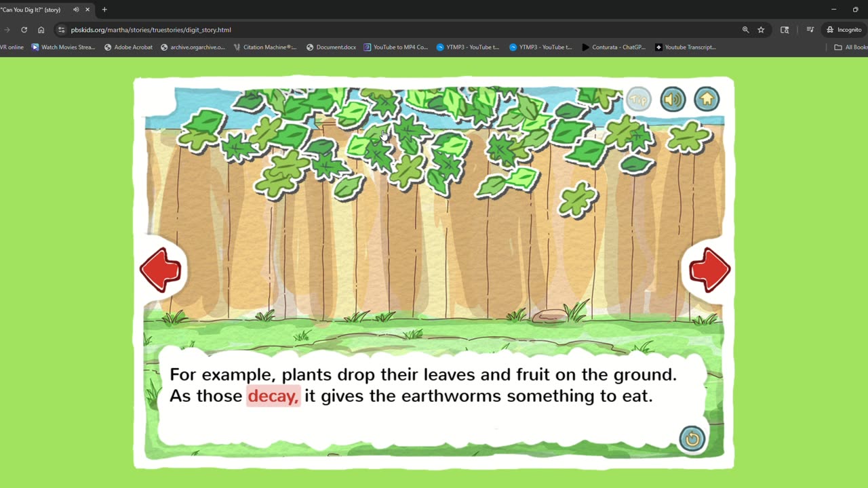Open the Document.docx bookmark
The height and width of the screenshot is (488, 868).
331,47
